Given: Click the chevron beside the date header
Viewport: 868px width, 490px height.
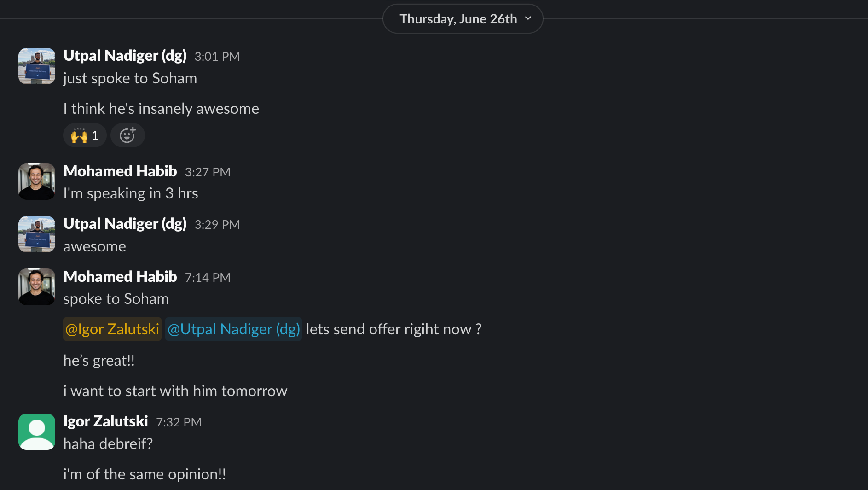Looking at the screenshot, I should (x=528, y=18).
